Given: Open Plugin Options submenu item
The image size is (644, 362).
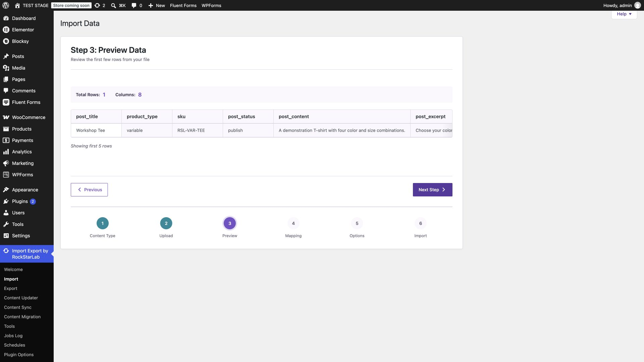Looking at the screenshot, I should click(19, 355).
